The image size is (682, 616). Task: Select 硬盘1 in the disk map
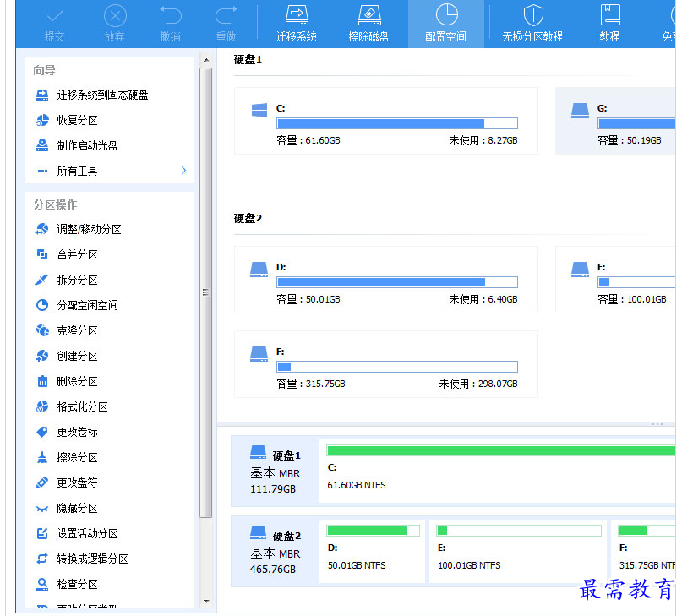pyautogui.click(x=275, y=472)
